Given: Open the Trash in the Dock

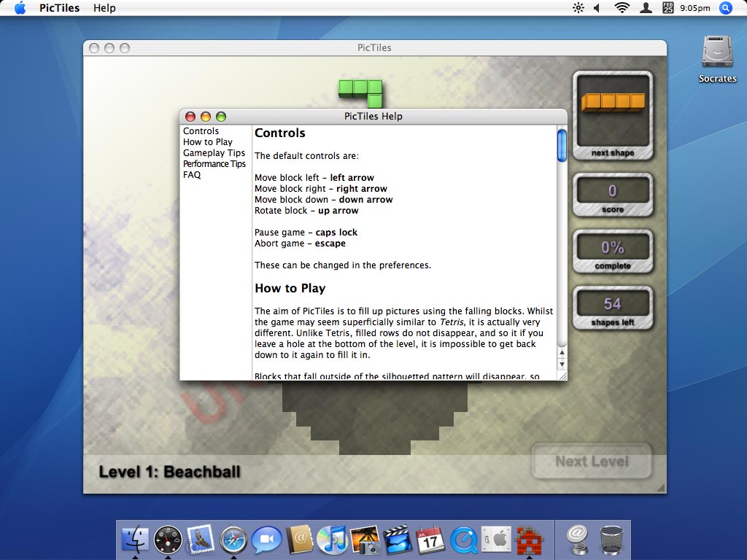Looking at the screenshot, I should pos(611,540).
